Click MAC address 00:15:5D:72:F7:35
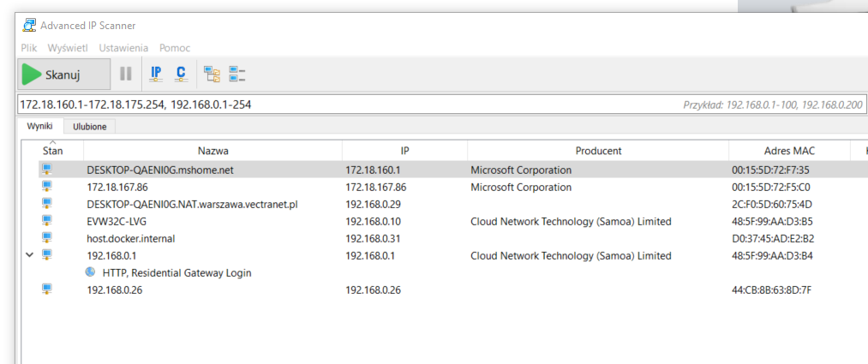Viewport: 868px width, 364px height. tap(770, 170)
